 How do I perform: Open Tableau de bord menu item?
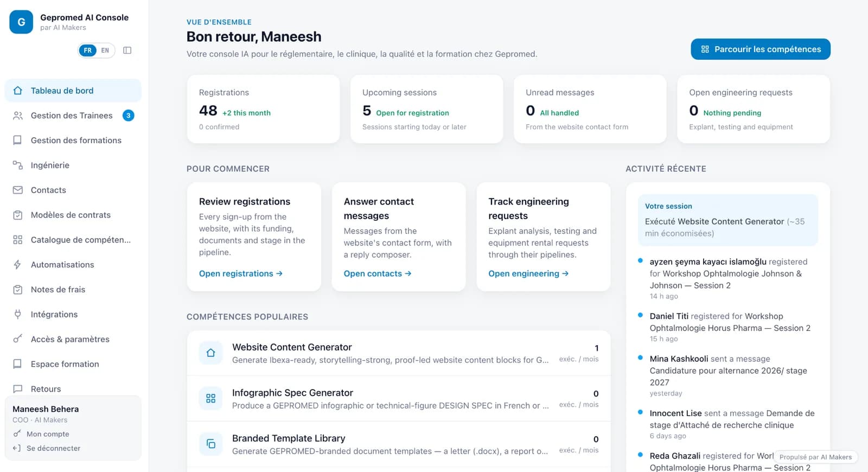[73, 91]
